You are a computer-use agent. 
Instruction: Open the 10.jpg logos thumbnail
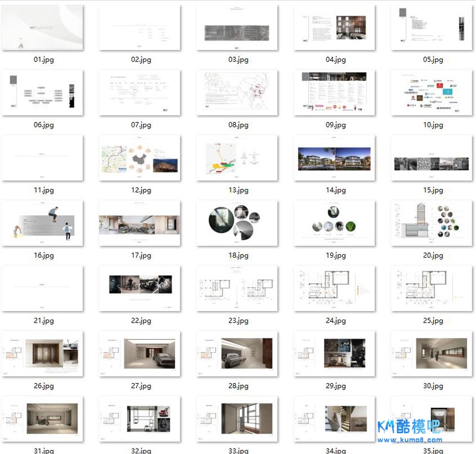(431, 93)
